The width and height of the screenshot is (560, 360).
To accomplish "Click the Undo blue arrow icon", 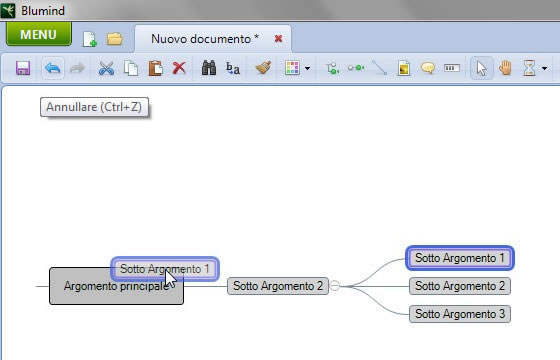I will [x=53, y=68].
